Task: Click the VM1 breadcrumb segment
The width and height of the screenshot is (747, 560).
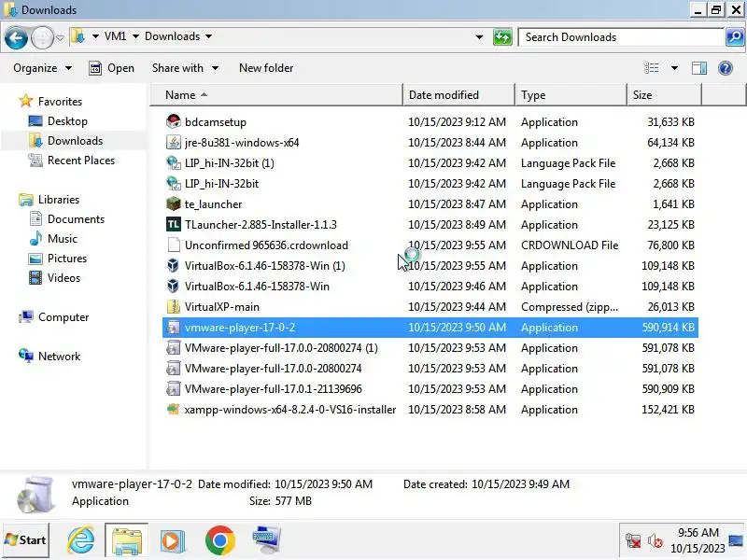Action: point(115,36)
